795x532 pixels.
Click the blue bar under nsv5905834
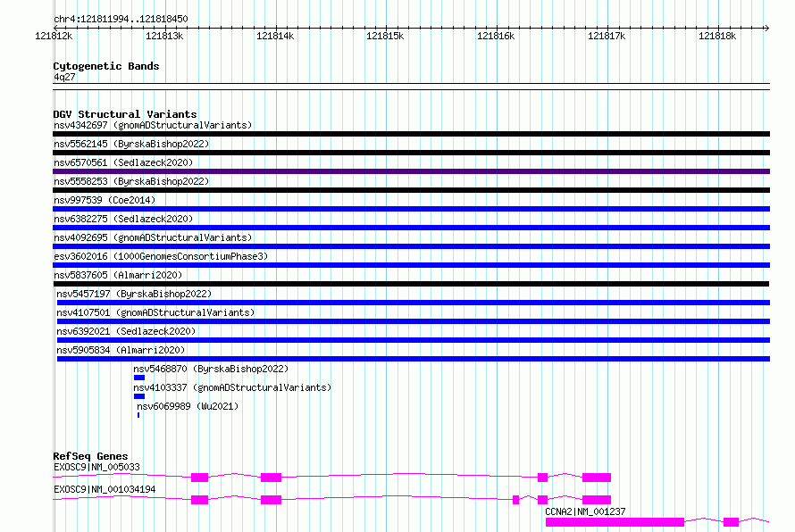(414, 359)
